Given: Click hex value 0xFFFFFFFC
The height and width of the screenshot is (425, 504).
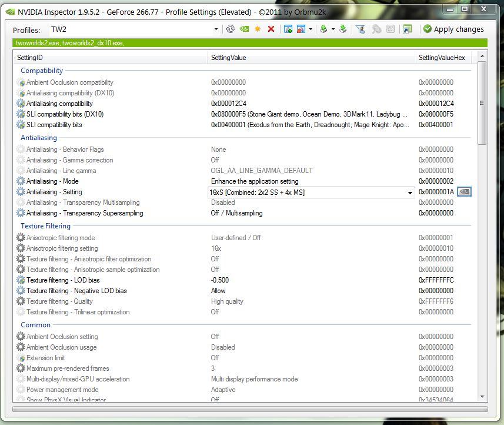Looking at the screenshot, I should click(x=436, y=280).
